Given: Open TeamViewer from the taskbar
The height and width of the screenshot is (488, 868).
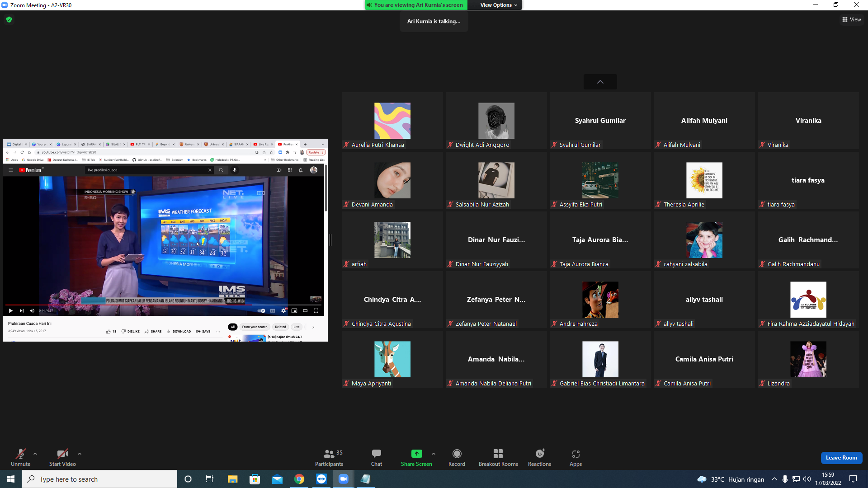Looking at the screenshot, I should (321, 479).
